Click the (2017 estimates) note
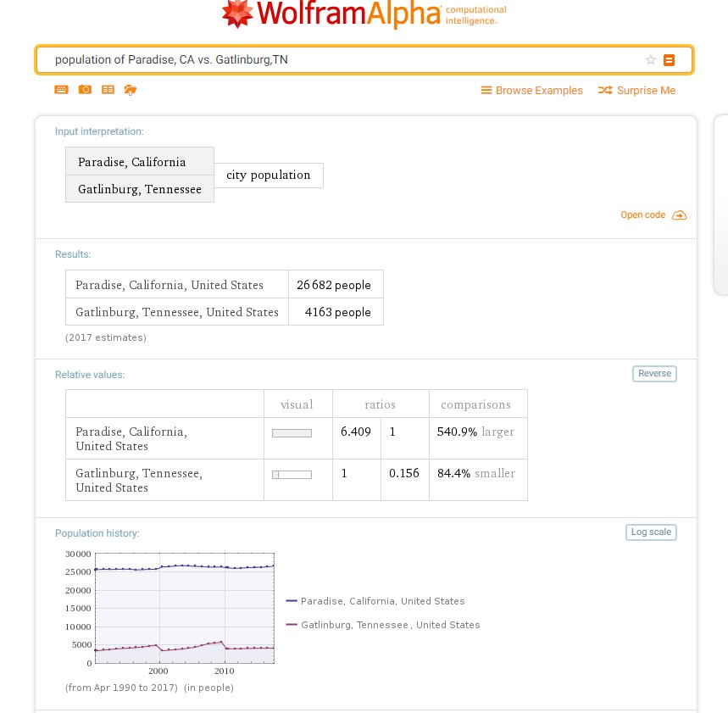The image size is (728, 713). click(106, 337)
